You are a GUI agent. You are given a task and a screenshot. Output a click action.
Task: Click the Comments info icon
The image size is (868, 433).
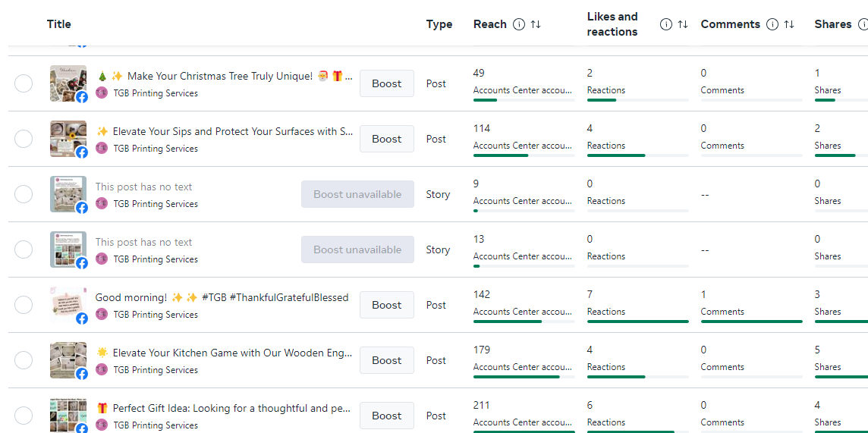coord(772,24)
